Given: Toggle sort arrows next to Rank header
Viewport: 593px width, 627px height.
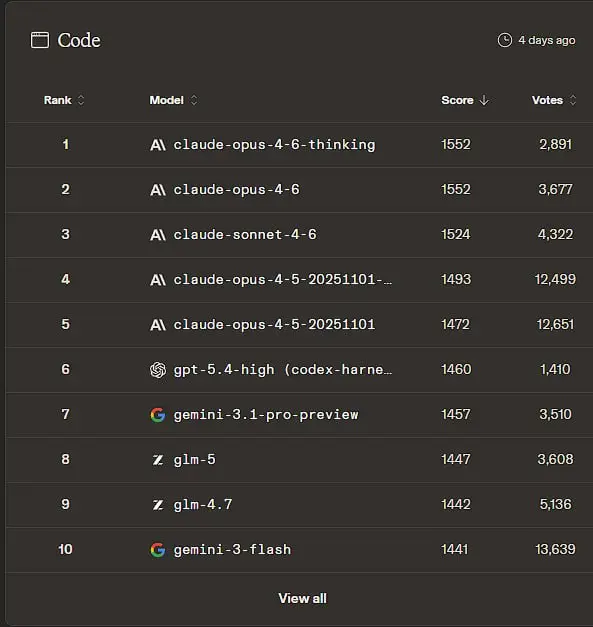Looking at the screenshot, I should 81,100.
